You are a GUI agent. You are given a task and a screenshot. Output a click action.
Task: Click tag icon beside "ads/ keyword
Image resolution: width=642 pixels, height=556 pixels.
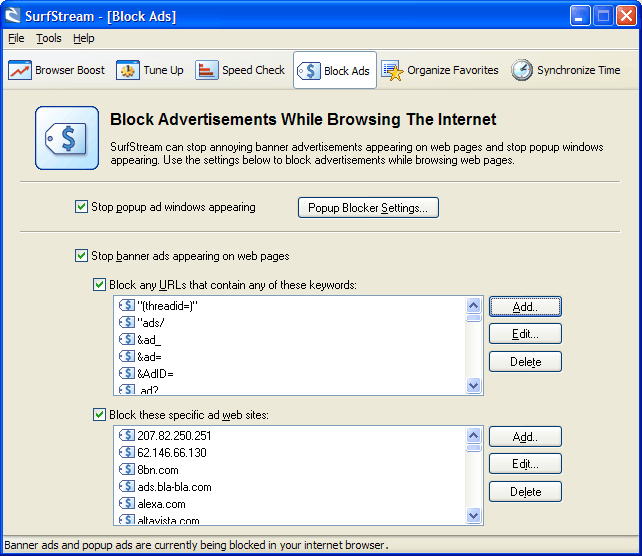[x=127, y=323]
